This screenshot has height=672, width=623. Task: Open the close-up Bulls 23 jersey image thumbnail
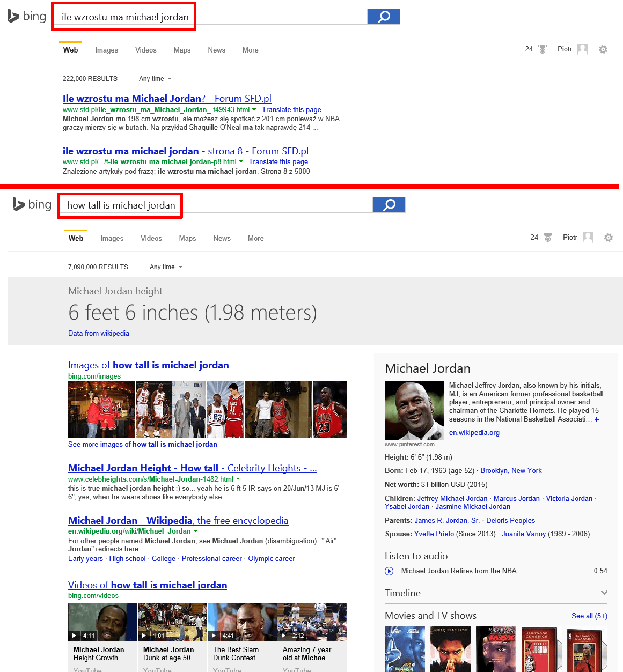tap(329, 409)
